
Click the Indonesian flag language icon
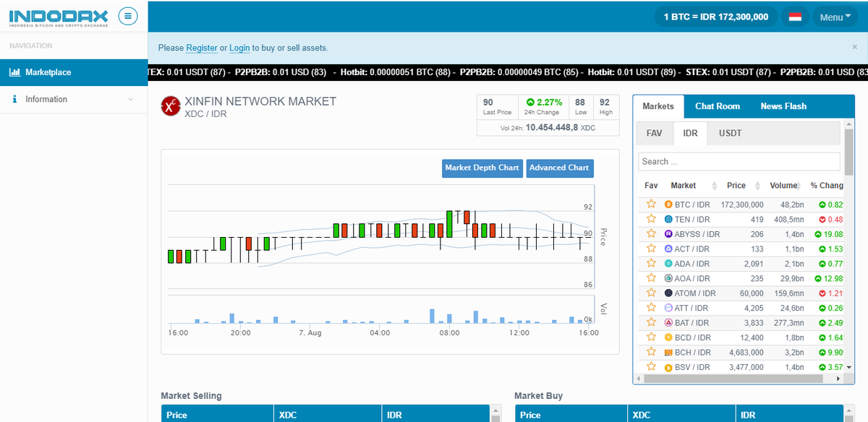(x=795, y=17)
